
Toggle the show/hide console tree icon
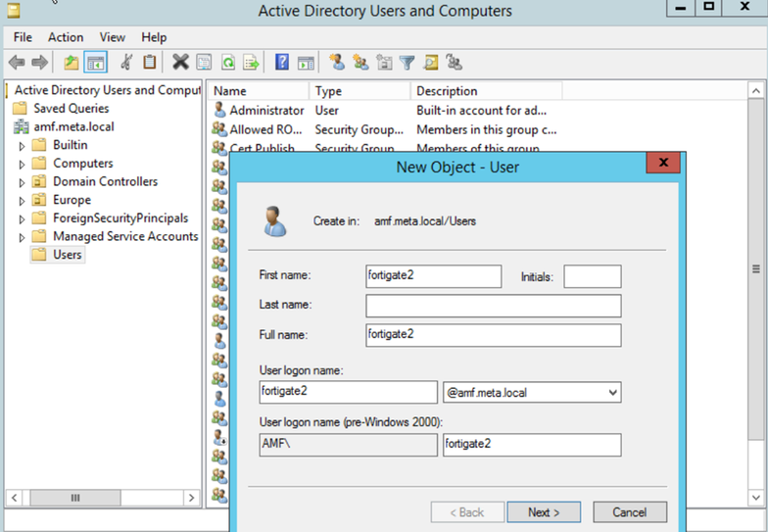[x=96, y=63]
